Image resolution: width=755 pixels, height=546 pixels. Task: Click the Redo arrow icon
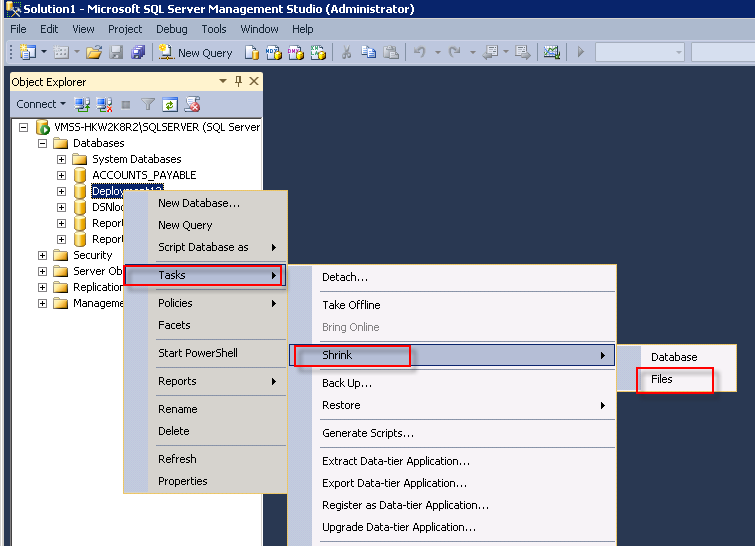tap(455, 52)
